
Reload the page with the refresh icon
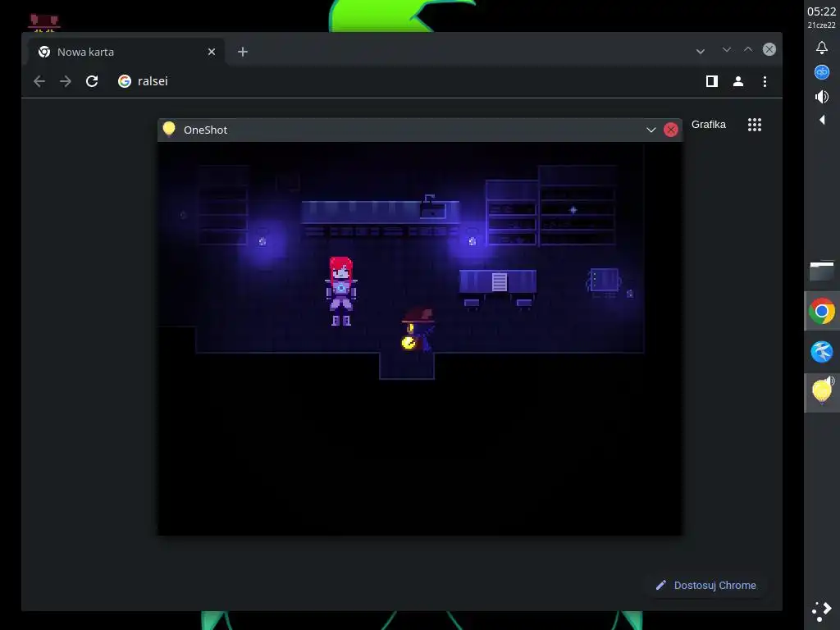click(92, 81)
